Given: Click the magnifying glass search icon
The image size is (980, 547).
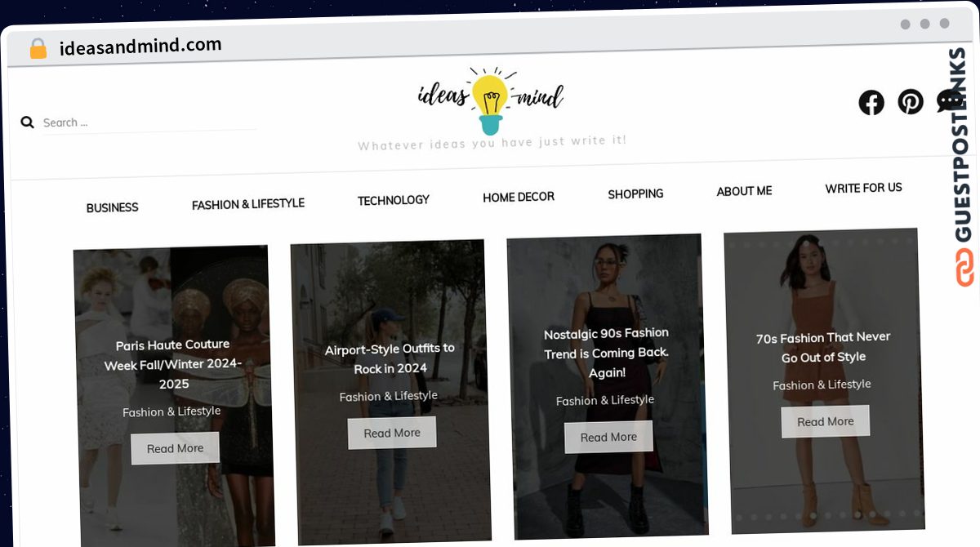Looking at the screenshot, I should [x=28, y=122].
